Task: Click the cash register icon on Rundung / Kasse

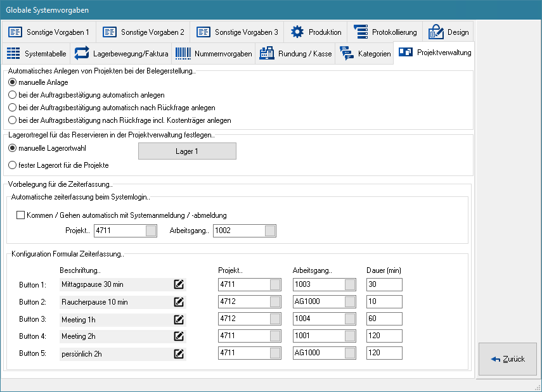Action: 266,53
